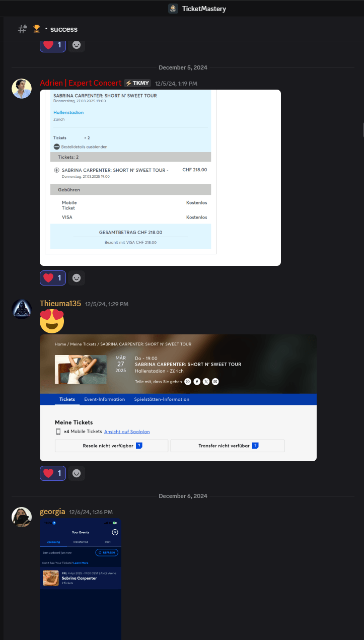Click the Ansicht auf Saalplan link
Viewport: 364px width, 640px height.
tap(127, 432)
